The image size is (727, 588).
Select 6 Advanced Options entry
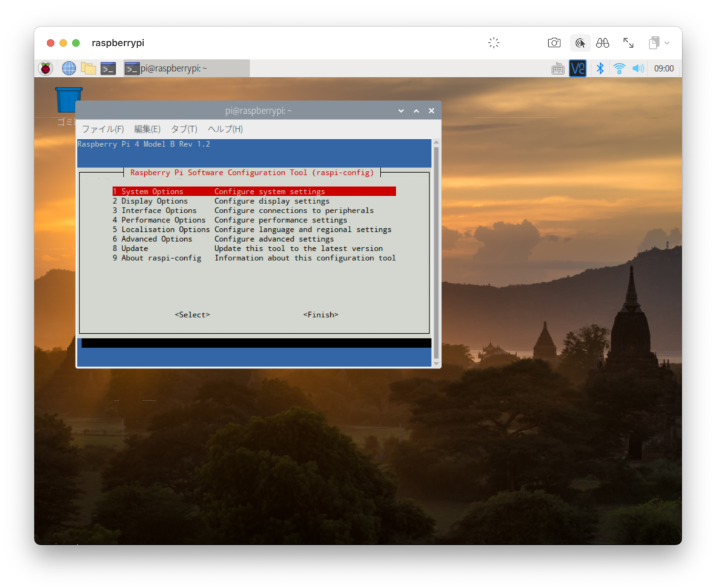[223, 239]
